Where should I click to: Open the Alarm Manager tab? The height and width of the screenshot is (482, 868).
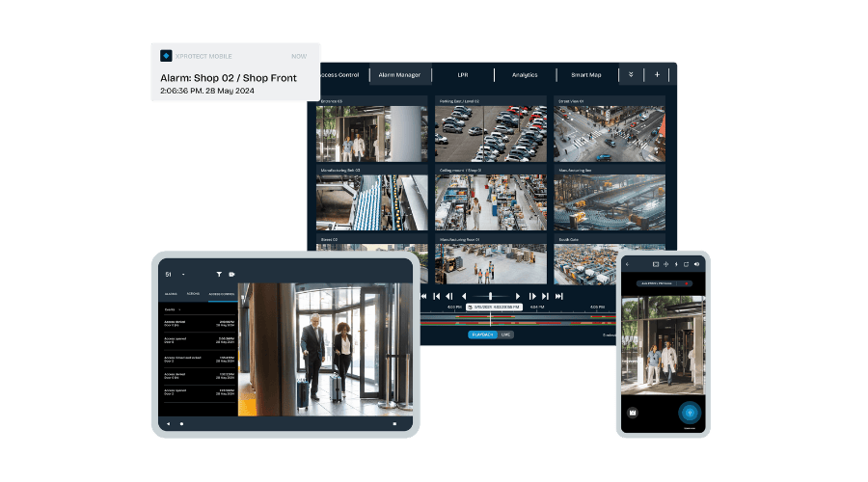click(399, 74)
